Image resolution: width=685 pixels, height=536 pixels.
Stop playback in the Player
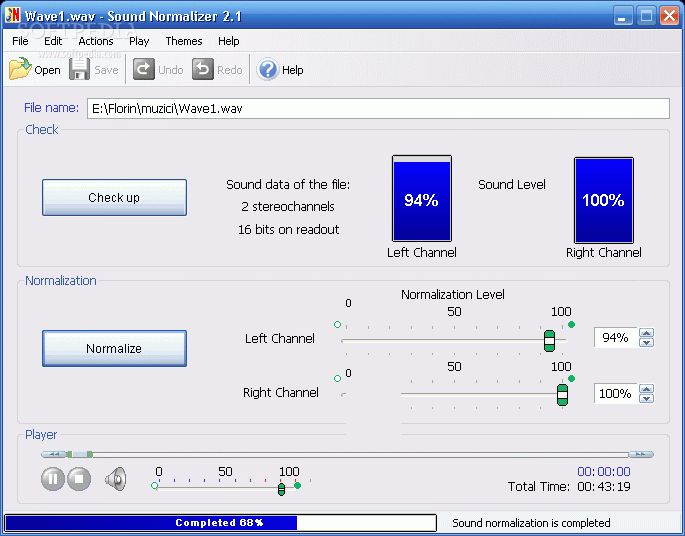click(x=79, y=479)
